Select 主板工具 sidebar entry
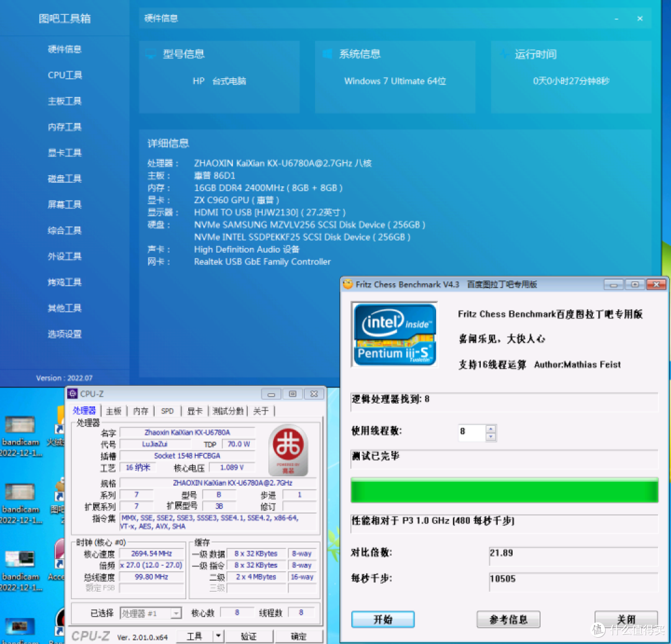Screen dimensions: 671x644 [x=65, y=101]
